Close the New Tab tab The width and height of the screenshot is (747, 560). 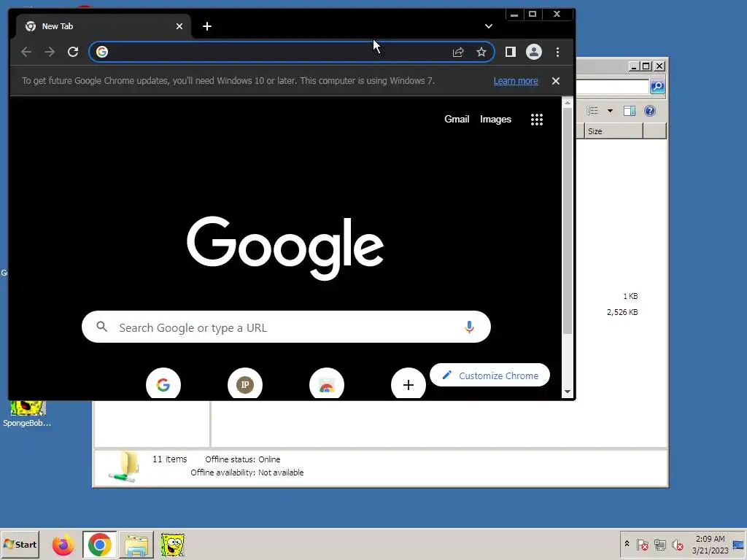pyautogui.click(x=179, y=26)
